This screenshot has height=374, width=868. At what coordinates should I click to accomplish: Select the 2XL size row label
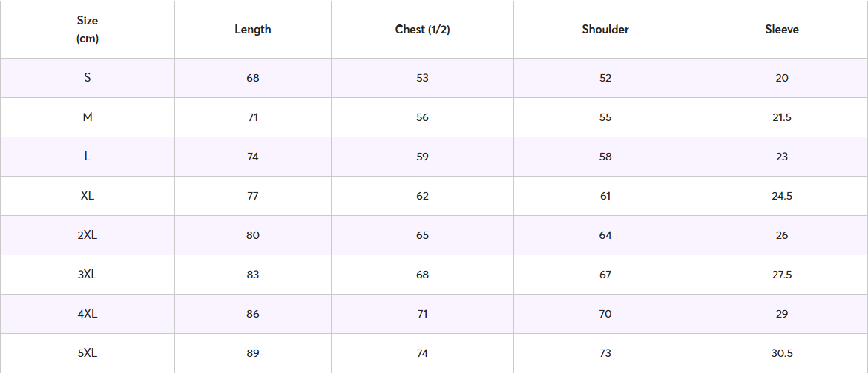pyautogui.click(x=88, y=235)
